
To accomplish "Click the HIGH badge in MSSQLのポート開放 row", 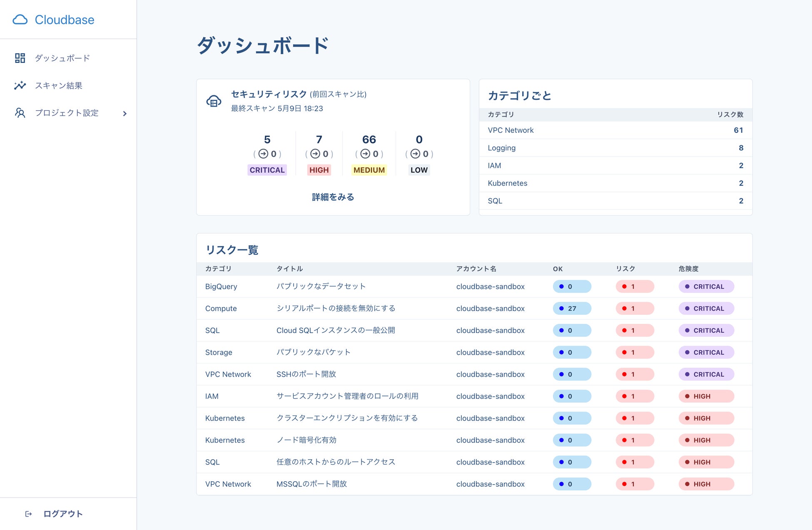I will point(706,484).
